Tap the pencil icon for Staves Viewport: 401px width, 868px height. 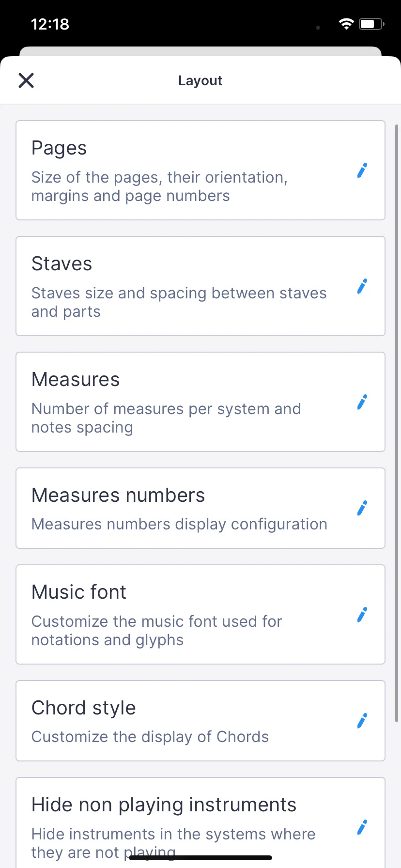[x=362, y=286]
